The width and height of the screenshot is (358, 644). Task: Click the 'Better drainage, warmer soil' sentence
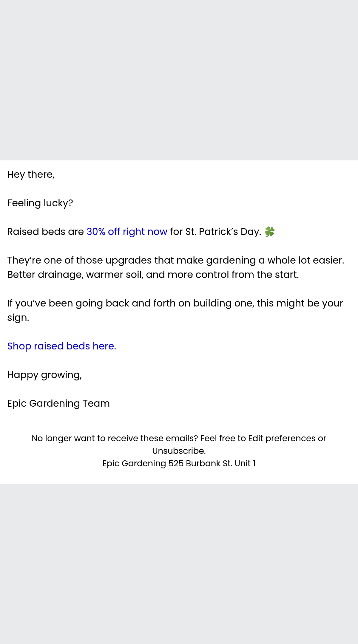pyautogui.click(x=153, y=275)
